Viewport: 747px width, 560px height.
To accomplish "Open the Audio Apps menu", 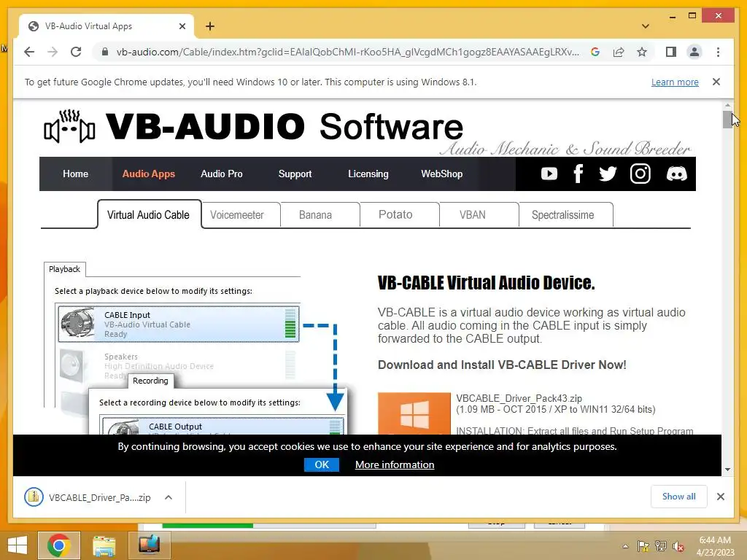I will coord(149,174).
